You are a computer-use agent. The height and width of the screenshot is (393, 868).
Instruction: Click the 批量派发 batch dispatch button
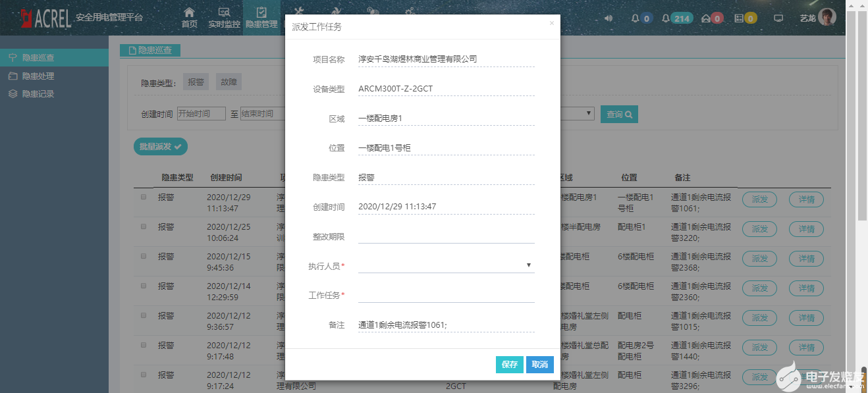[160, 147]
